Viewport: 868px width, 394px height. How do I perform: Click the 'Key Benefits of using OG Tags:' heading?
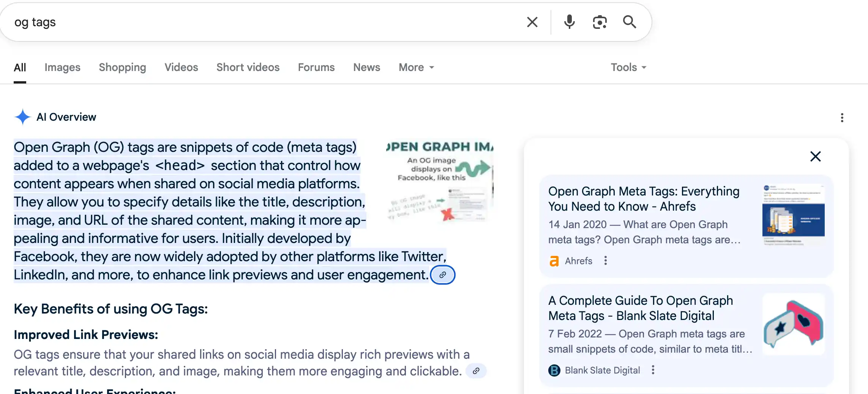(111, 309)
